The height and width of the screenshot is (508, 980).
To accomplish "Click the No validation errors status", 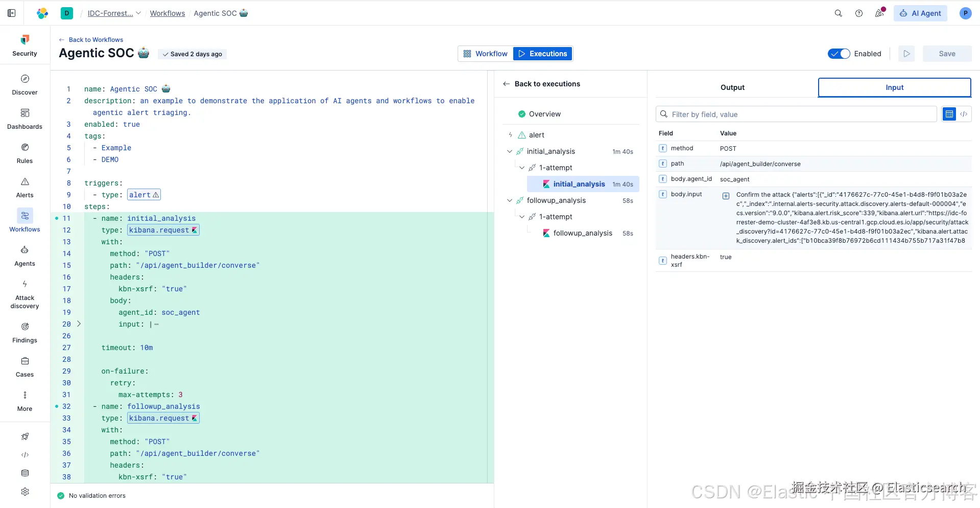I will [x=91, y=496].
